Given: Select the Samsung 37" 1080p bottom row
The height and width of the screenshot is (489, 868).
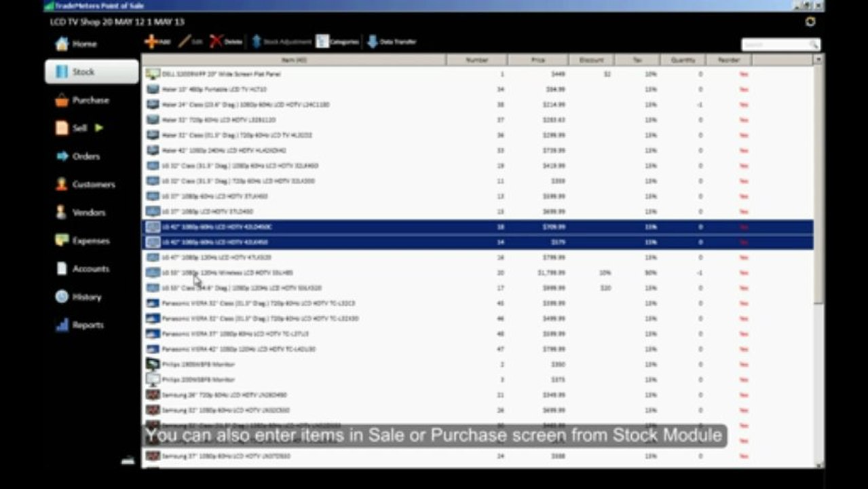Looking at the screenshot, I should click(x=478, y=456).
